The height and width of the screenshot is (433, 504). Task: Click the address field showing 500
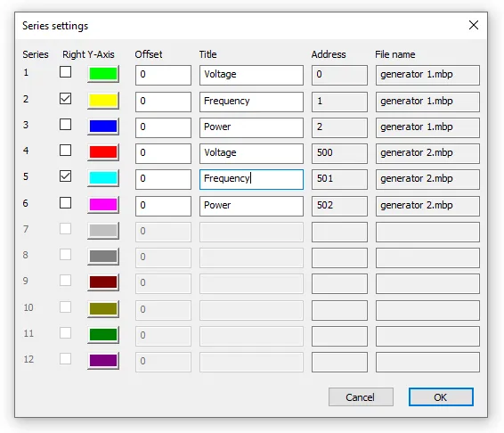pyautogui.click(x=339, y=153)
